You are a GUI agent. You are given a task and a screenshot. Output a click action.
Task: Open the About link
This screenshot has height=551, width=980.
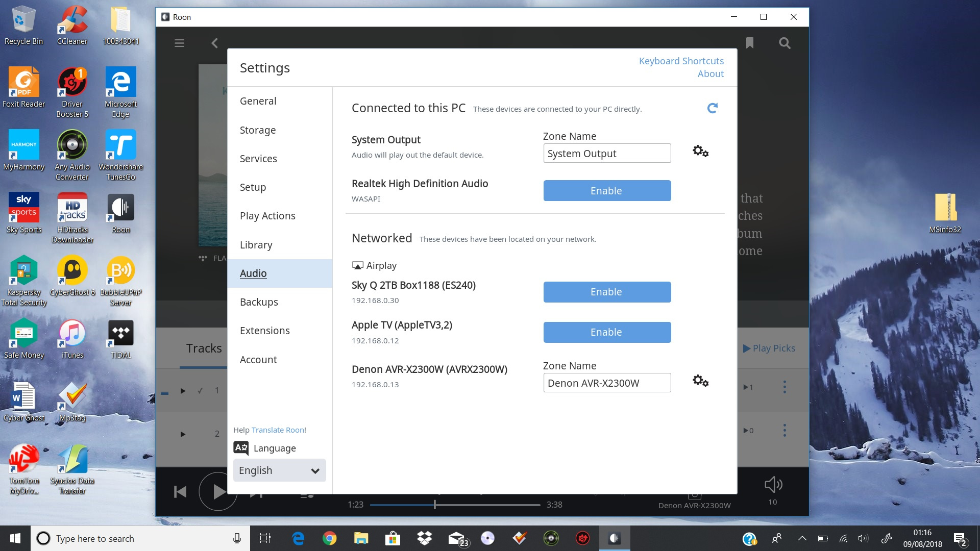click(x=710, y=73)
